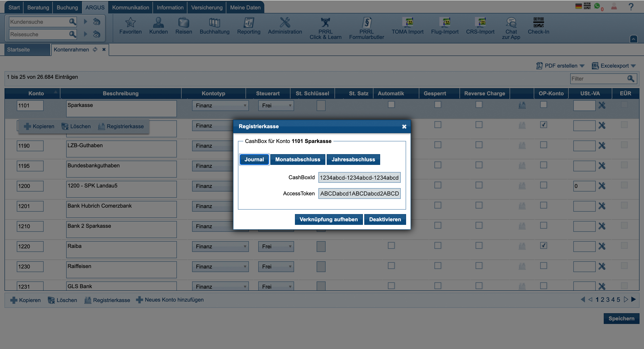
Task: Click Verknüpfung aufheben button
Action: [328, 220]
